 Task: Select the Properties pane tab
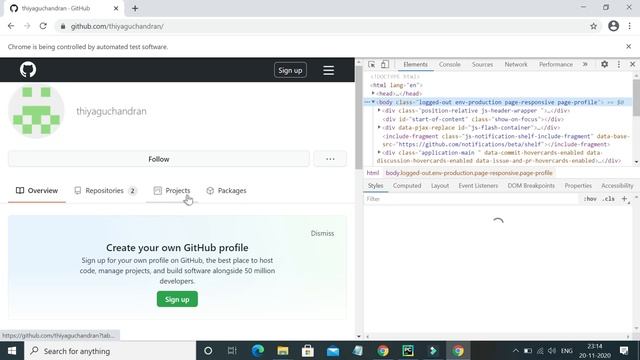tap(578, 186)
